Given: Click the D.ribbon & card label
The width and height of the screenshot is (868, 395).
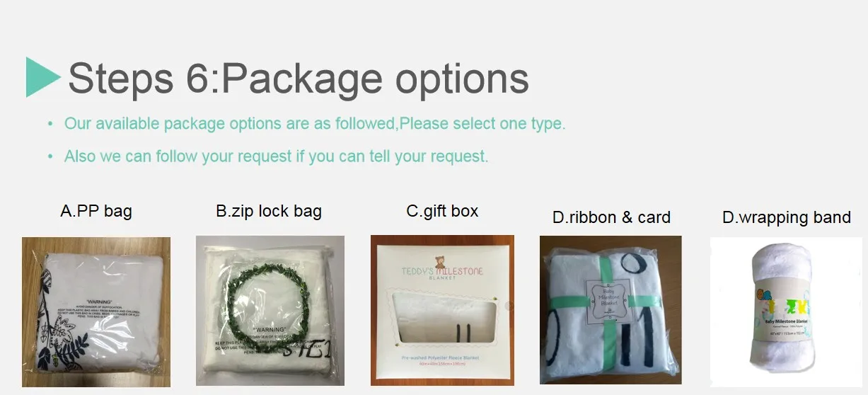Looking at the screenshot, I should point(611,217).
